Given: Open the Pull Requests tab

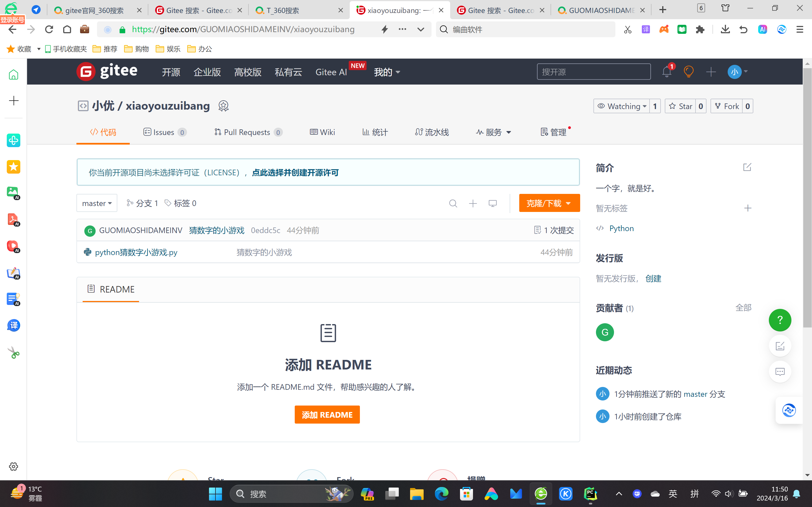Looking at the screenshot, I should pyautogui.click(x=248, y=132).
